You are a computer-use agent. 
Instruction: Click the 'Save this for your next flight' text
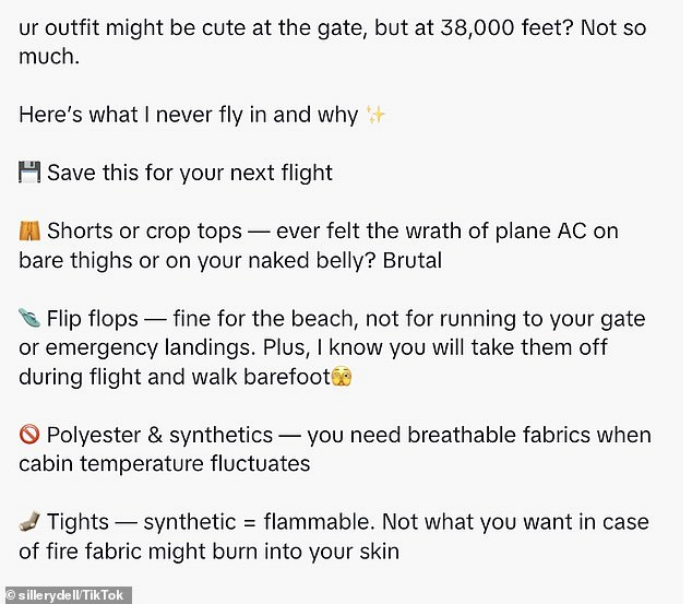[x=190, y=173]
